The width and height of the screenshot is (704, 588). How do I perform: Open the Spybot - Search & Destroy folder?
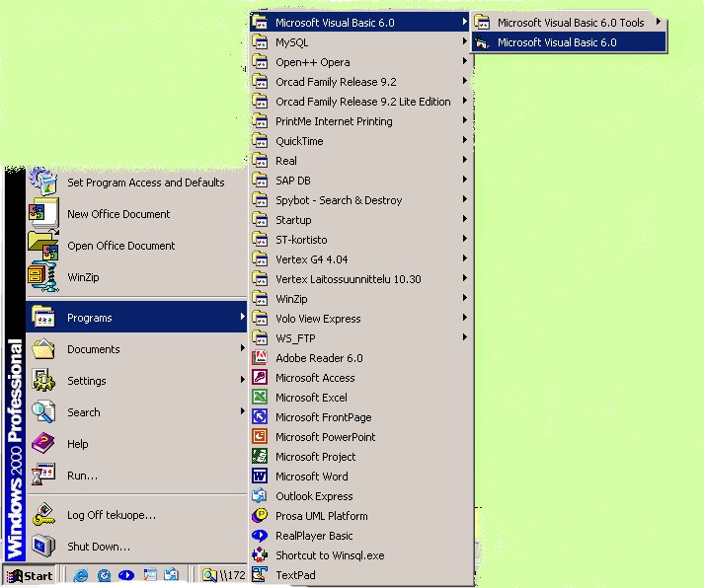(361, 200)
